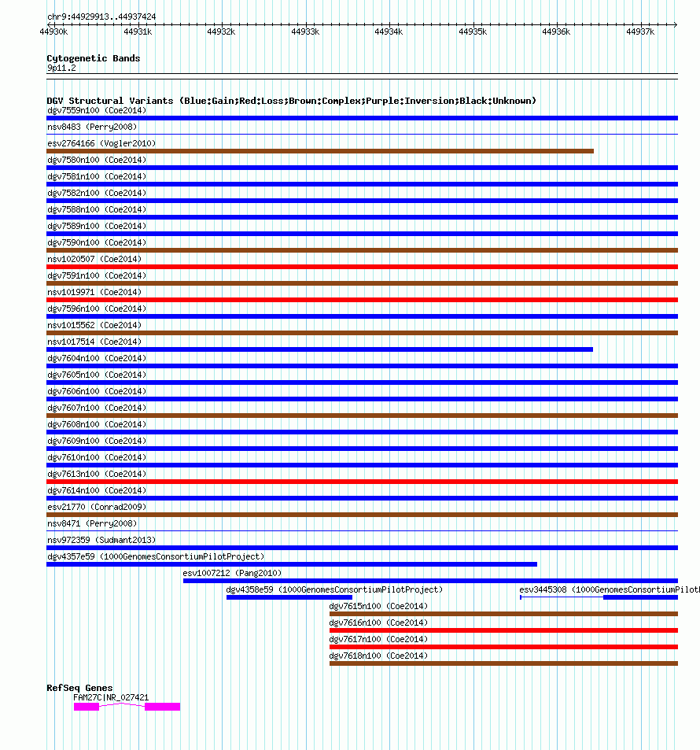Open dgv7606n100 (Coe2014) label

[97, 391]
